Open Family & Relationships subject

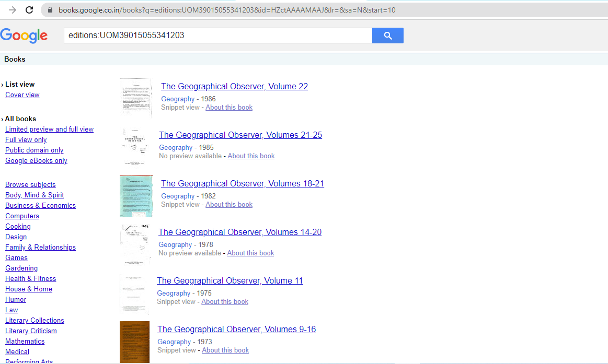click(x=40, y=248)
